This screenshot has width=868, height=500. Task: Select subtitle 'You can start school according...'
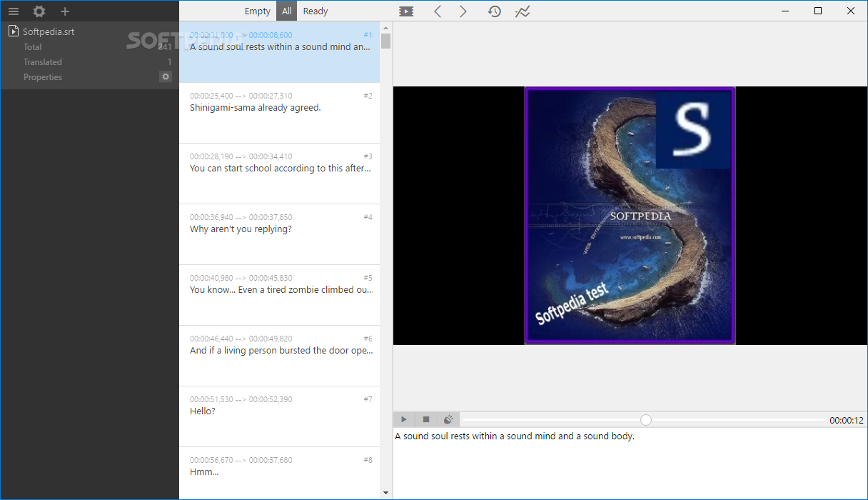pyautogui.click(x=279, y=174)
